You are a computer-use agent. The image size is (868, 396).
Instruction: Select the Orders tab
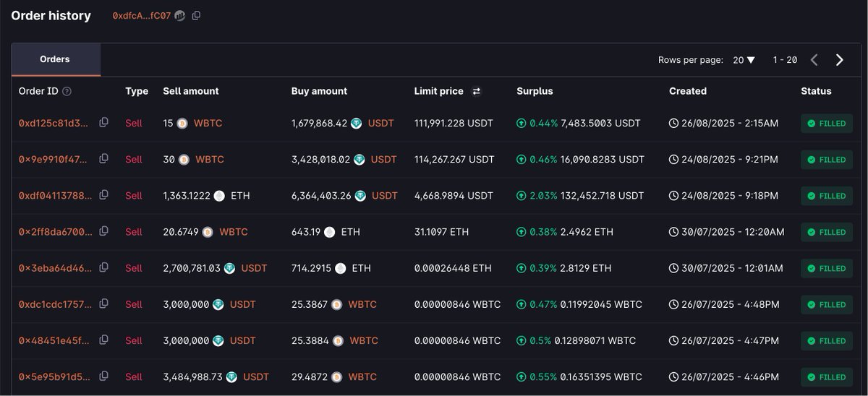55,59
